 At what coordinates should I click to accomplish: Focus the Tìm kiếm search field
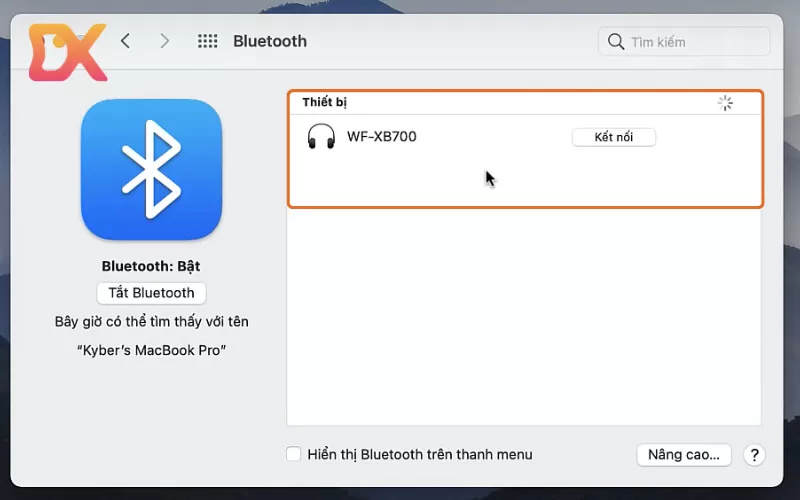[684, 41]
